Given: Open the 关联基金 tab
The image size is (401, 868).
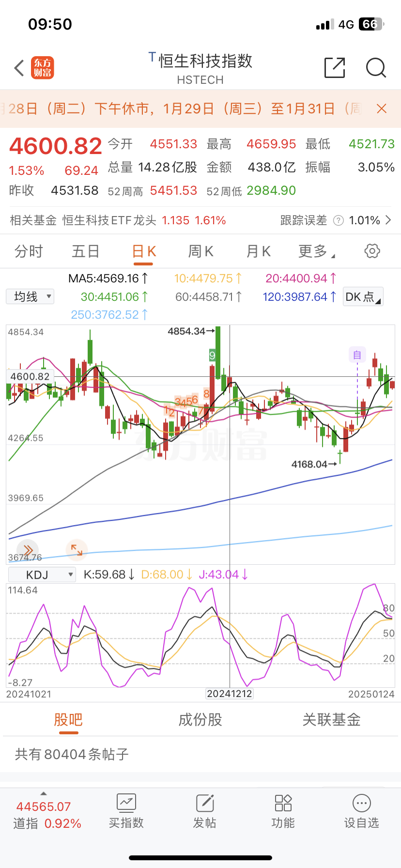Looking at the screenshot, I should [332, 720].
